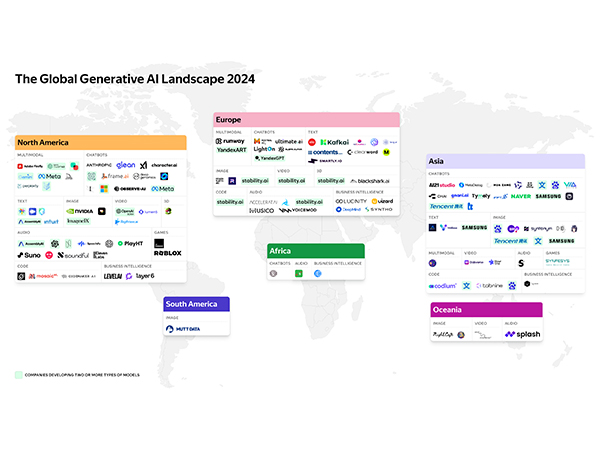Click the ElevenLabs logo
Viewport: 600px width, 450px height.
[x=100, y=255]
